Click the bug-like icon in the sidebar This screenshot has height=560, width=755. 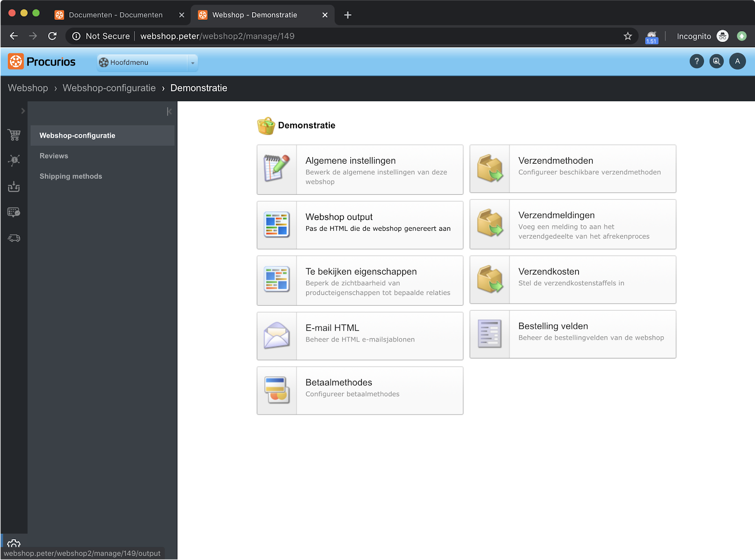pos(14,160)
